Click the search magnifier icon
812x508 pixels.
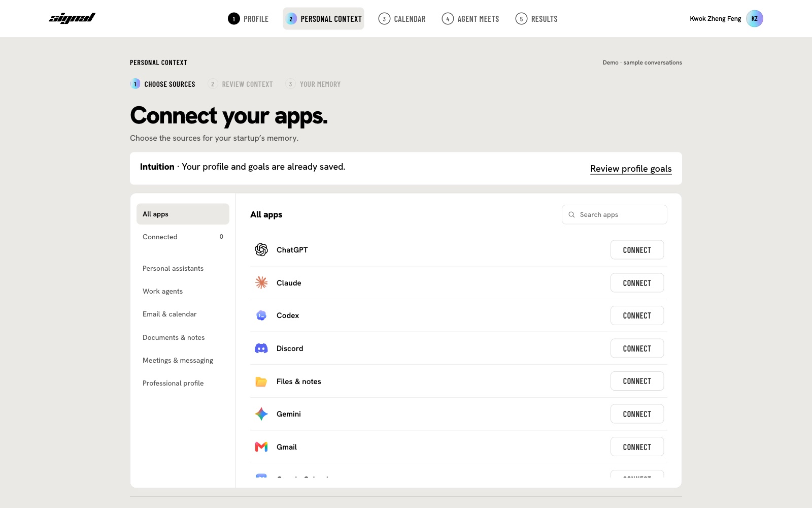pos(571,214)
